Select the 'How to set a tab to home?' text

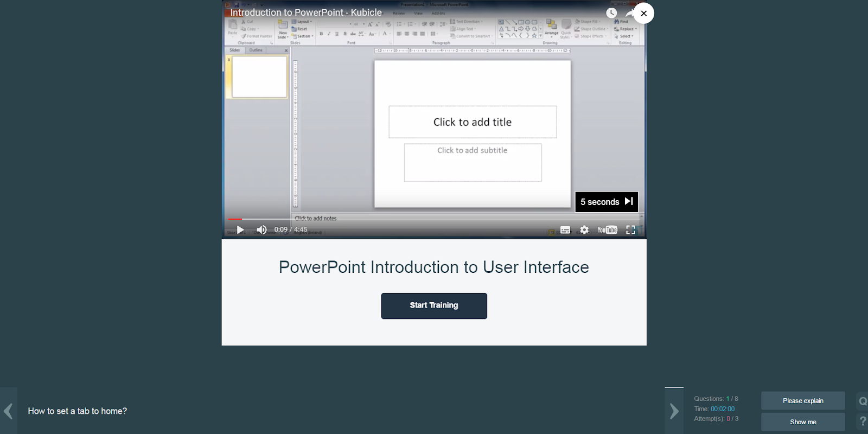78,411
